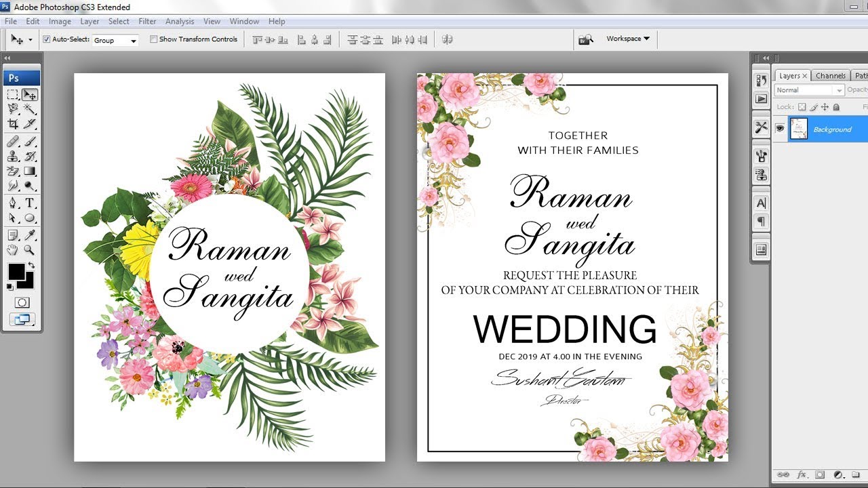This screenshot has height=488, width=868.
Task: Open the Layer menu
Action: [90, 22]
